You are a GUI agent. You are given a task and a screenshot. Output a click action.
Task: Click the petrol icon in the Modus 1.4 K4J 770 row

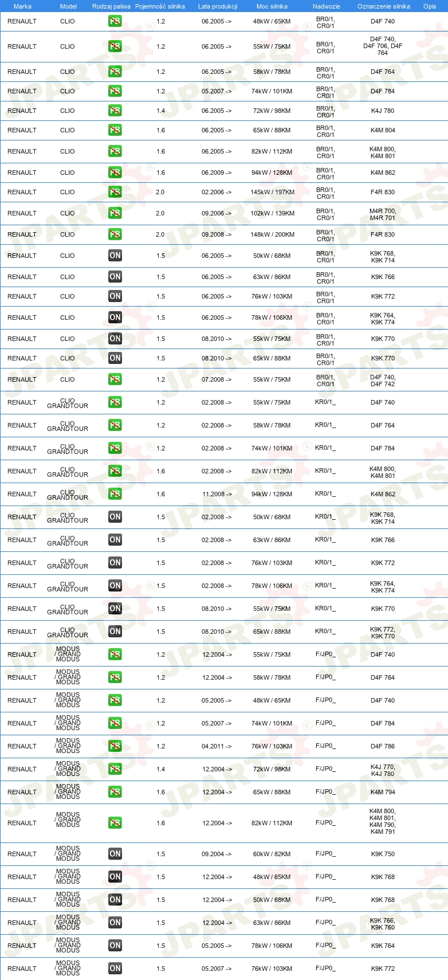pyautogui.click(x=115, y=769)
